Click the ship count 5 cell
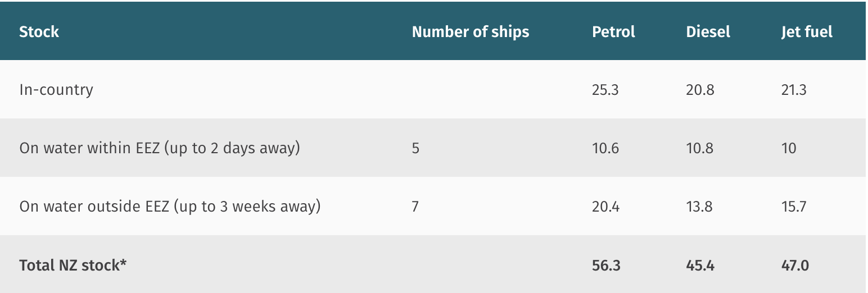 coord(415,148)
